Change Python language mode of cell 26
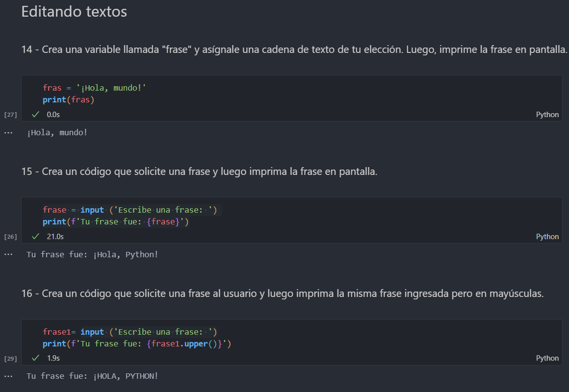 [x=547, y=237]
